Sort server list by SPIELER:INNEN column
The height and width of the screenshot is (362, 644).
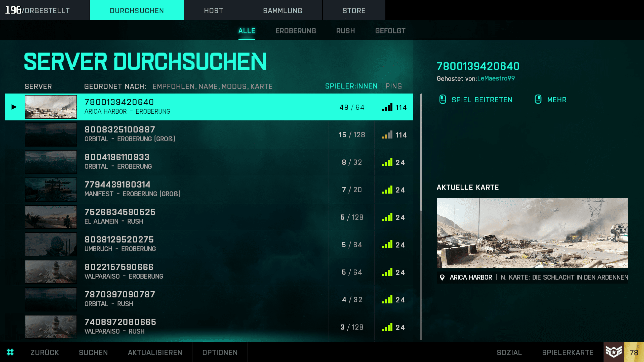point(351,86)
